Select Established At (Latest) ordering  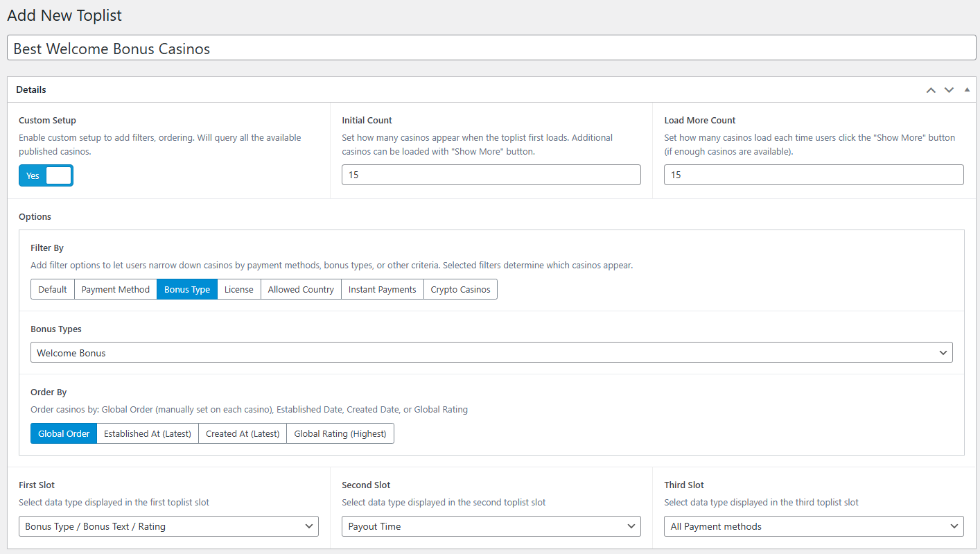[147, 433]
